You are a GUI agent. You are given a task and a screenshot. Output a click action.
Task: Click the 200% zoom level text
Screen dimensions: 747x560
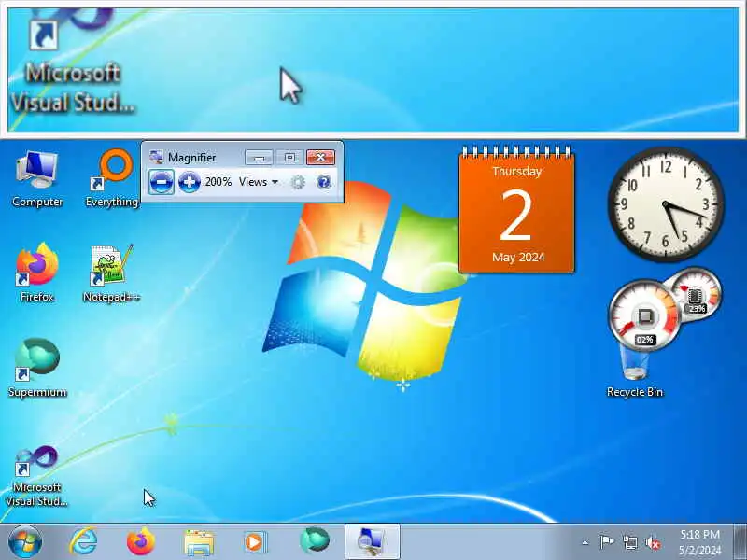[x=218, y=182]
